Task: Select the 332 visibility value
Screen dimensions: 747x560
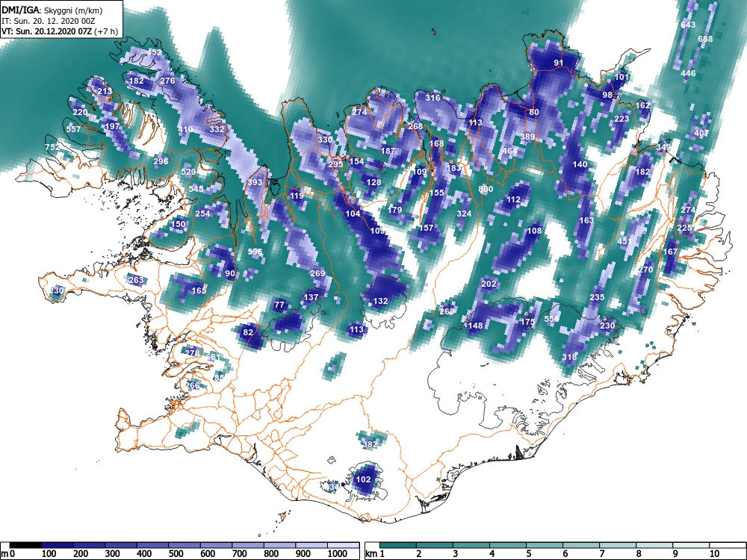Action: pyautogui.click(x=217, y=129)
